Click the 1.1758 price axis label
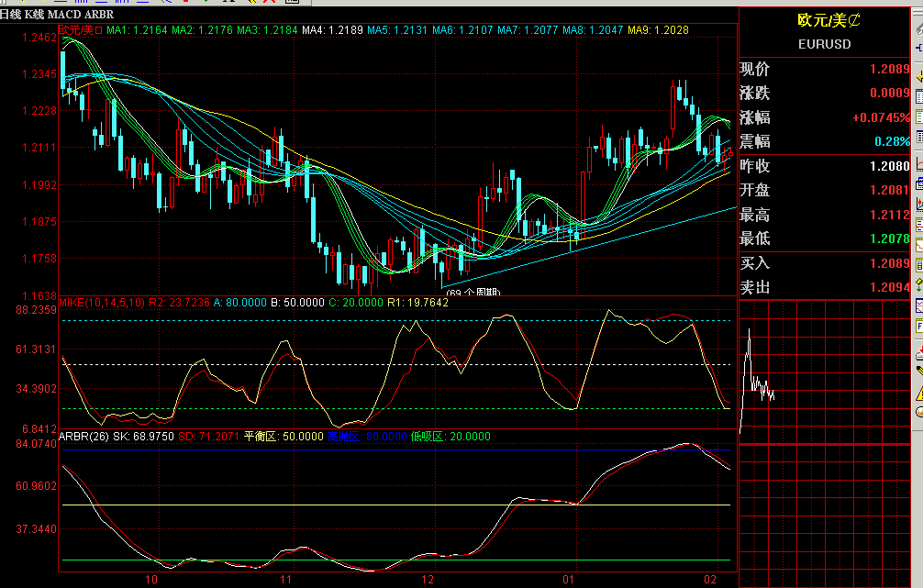The height and width of the screenshot is (588, 923). pyautogui.click(x=39, y=259)
